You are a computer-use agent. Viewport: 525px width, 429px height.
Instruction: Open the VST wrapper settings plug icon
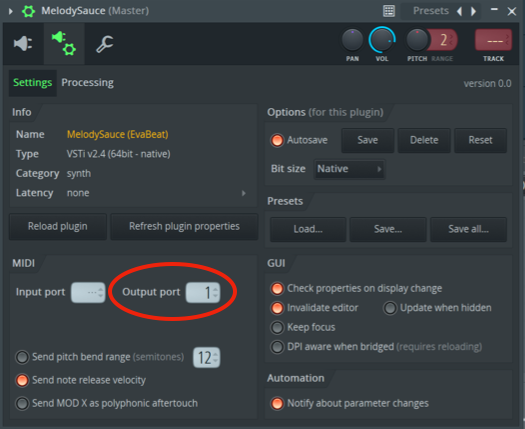64,44
